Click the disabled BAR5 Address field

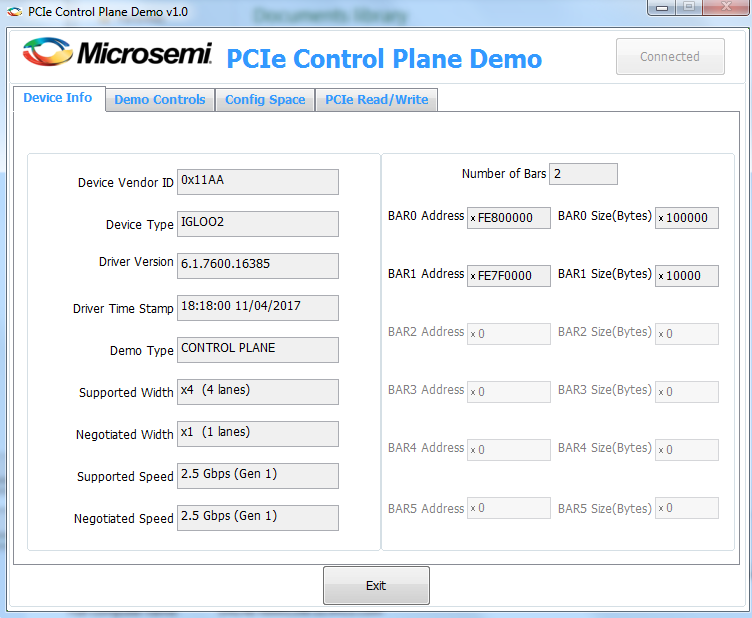tap(509, 508)
